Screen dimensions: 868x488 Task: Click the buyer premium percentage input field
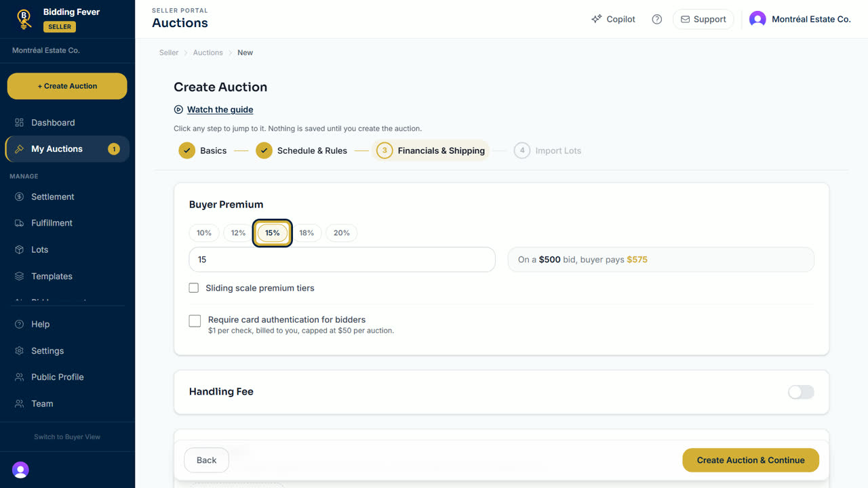[342, 260]
